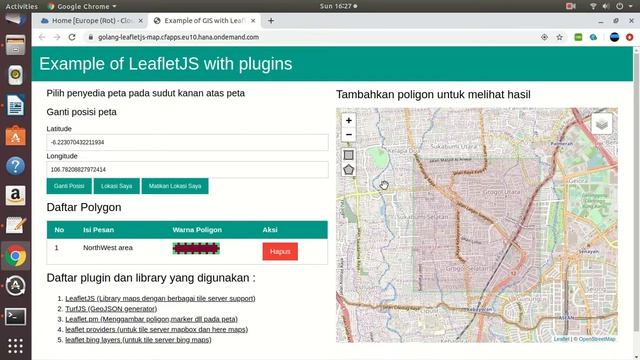The height and width of the screenshot is (360, 640).
Task: Click the shaded polygon on the map
Action: point(477,224)
